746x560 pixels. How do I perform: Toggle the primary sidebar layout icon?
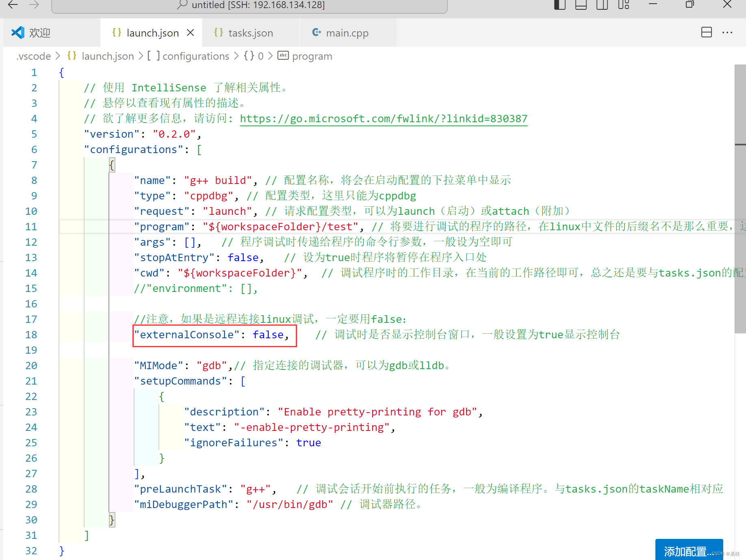point(560,5)
